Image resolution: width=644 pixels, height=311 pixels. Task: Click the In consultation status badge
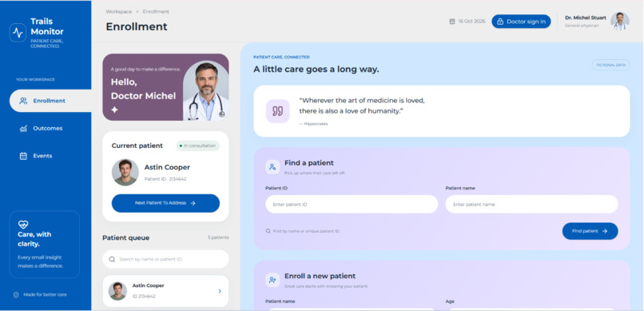[x=198, y=146]
